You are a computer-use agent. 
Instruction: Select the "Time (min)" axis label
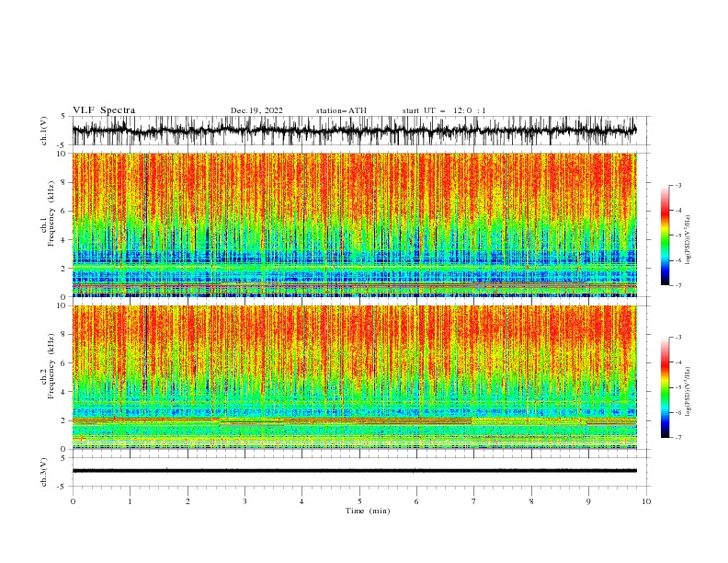click(x=368, y=511)
